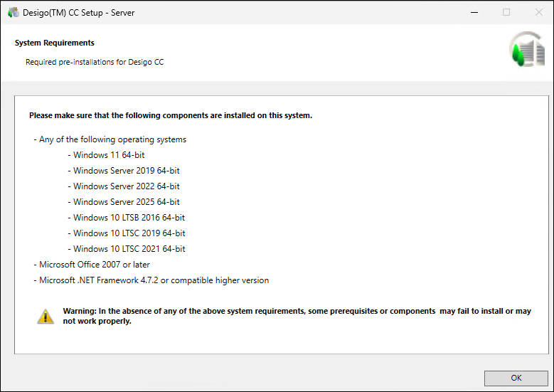The width and height of the screenshot is (554, 392).
Task: Click the .NET Framework 4.7.2 requirement line
Action: pyautogui.click(x=151, y=280)
